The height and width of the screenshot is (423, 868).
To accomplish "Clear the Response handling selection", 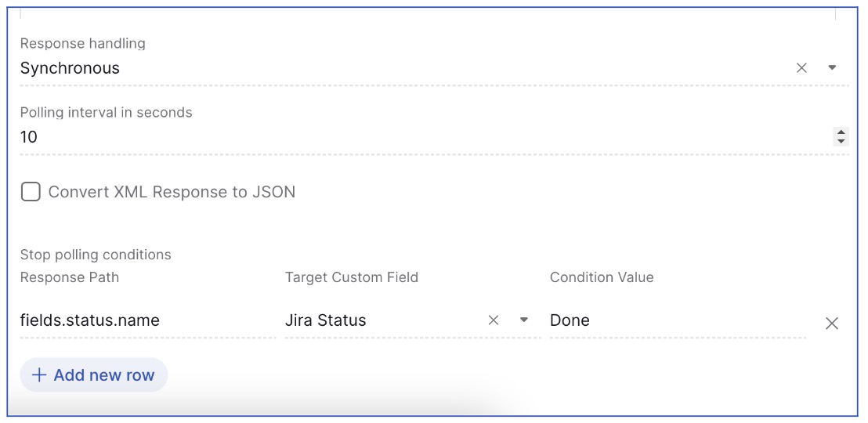I will (x=801, y=68).
